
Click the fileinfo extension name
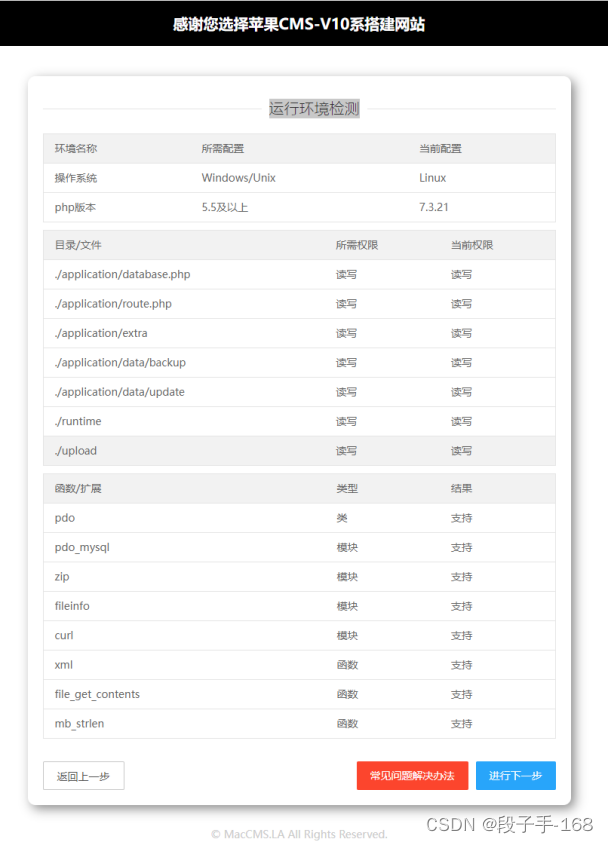72,606
